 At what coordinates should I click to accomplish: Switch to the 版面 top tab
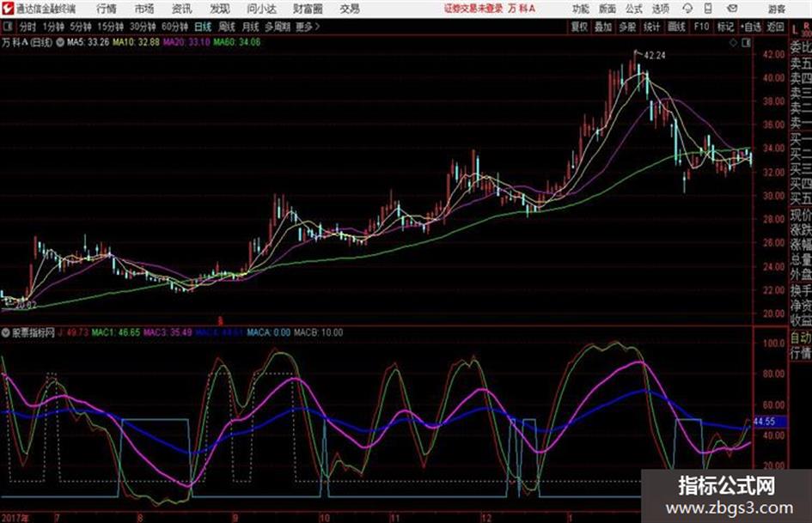tap(607, 9)
